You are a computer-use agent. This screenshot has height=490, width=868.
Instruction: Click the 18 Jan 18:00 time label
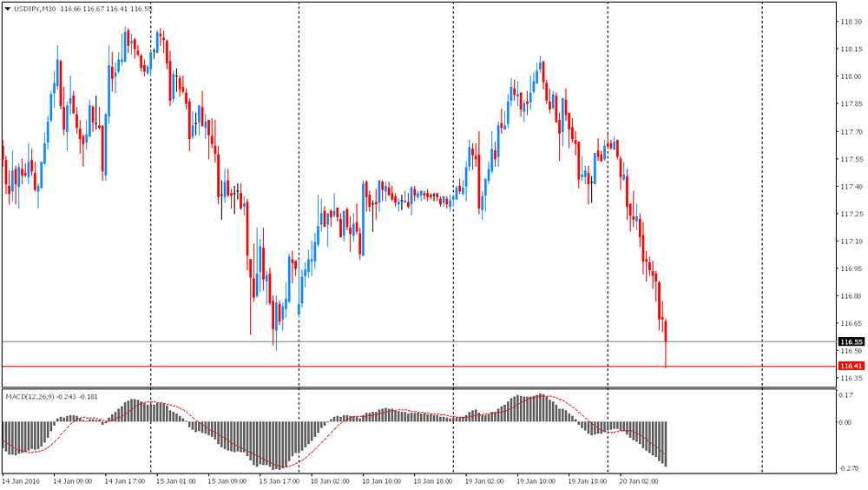click(433, 481)
